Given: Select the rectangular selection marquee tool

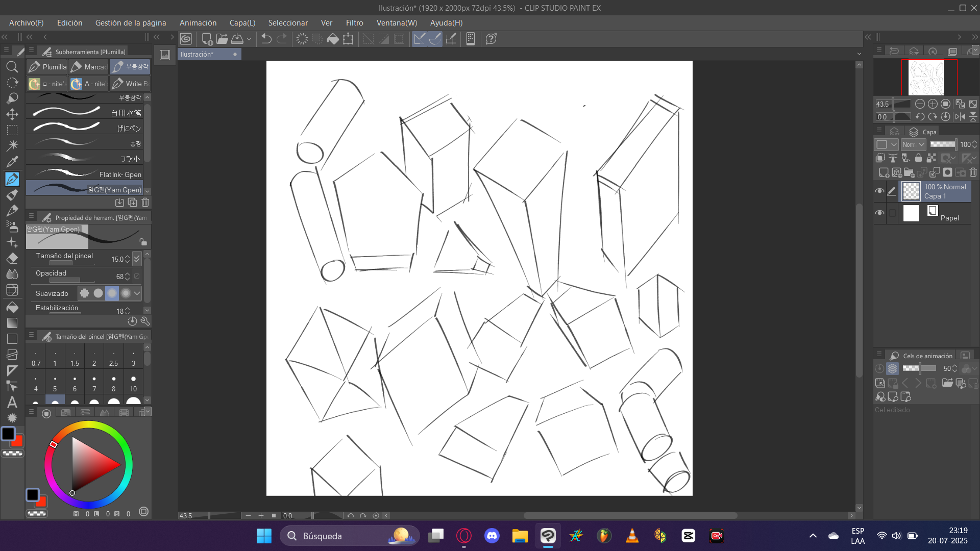Looking at the screenshot, I should [12, 130].
